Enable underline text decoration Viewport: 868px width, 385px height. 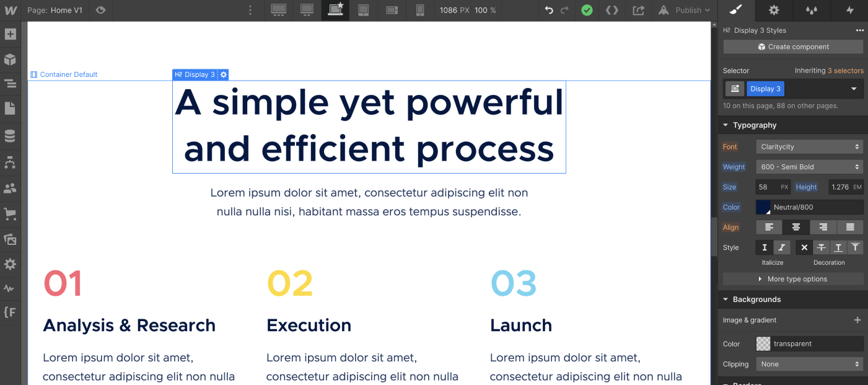coord(838,247)
